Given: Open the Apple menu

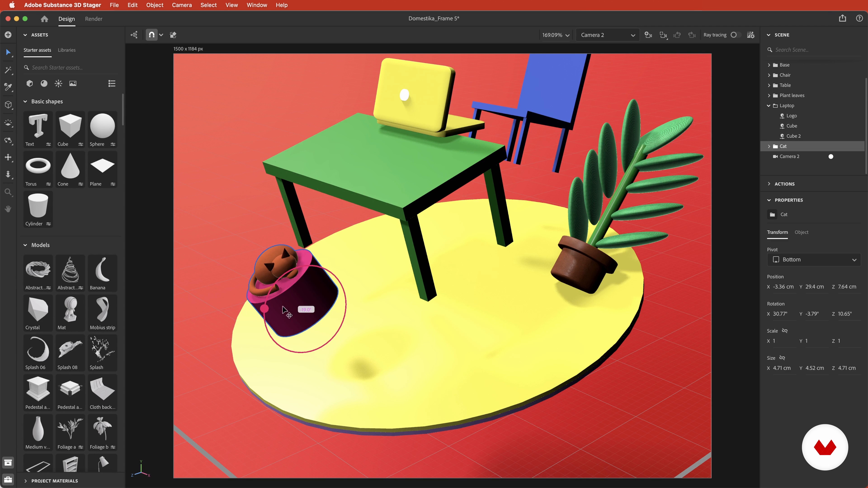Looking at the screenshot, I should pyautogui.click(x=12, y=5).
